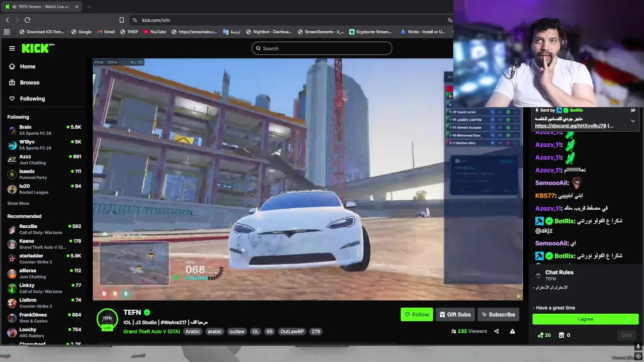Screen dimensions: 644x362
Task: Open a new browser tab
Action: pyautogui.click(x=89, y=7)
